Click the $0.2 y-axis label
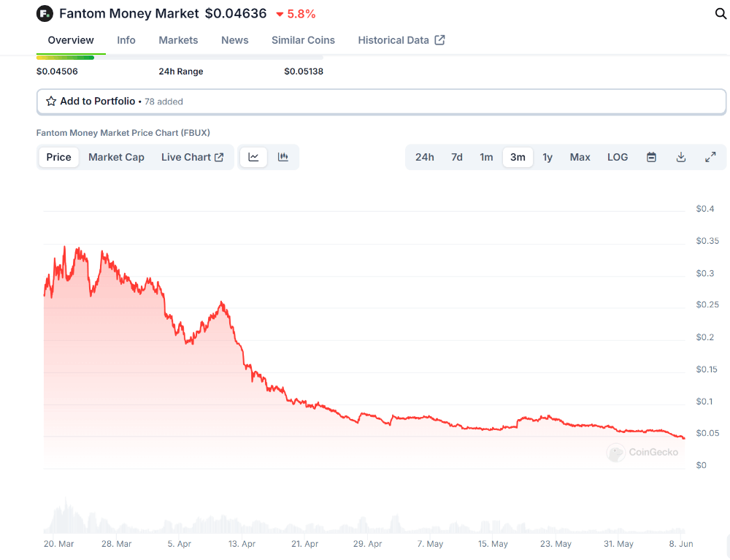The height and width of the screenshot is (560, 730). [x=705, y=337]
